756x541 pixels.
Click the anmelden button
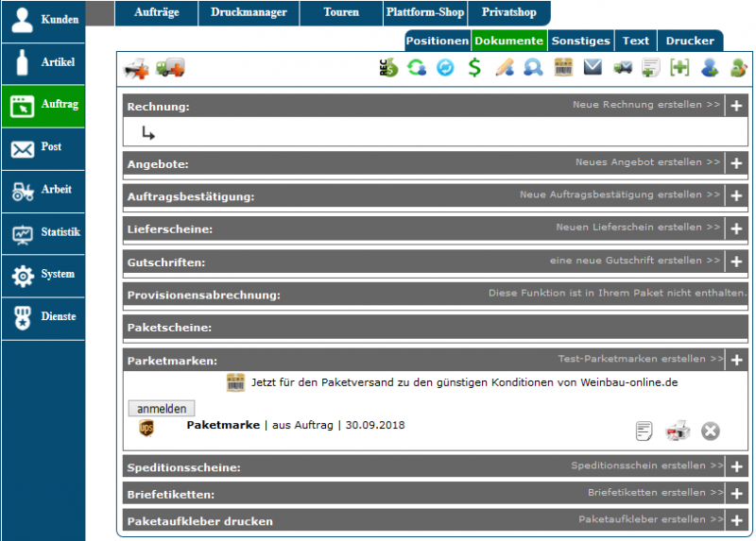coord(162,409)
